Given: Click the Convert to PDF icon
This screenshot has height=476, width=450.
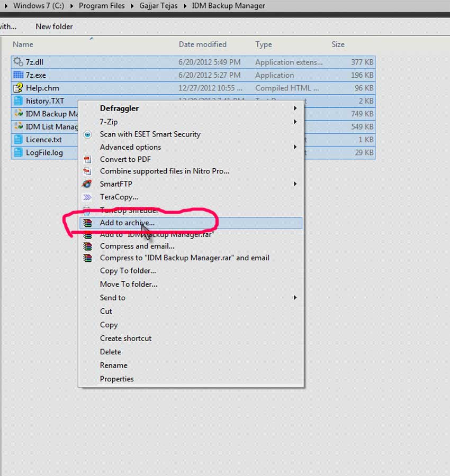Looking at the screenshot, I should [87, 159].
